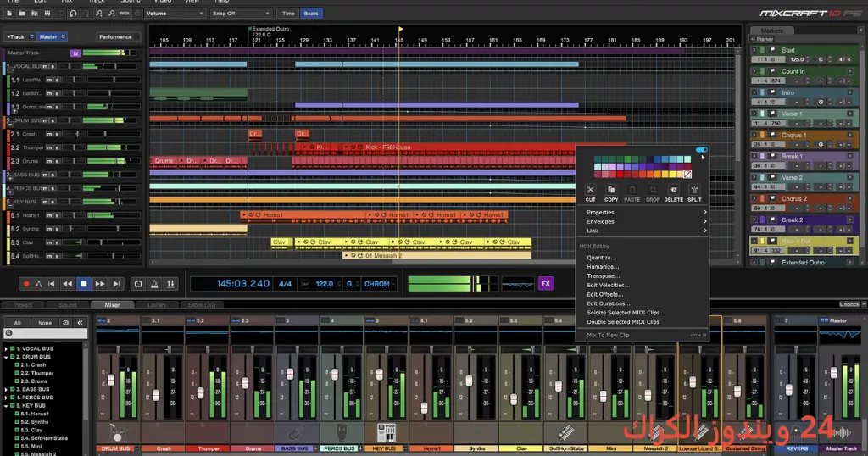Click the Stop button in transport bar

coord(84,284)
